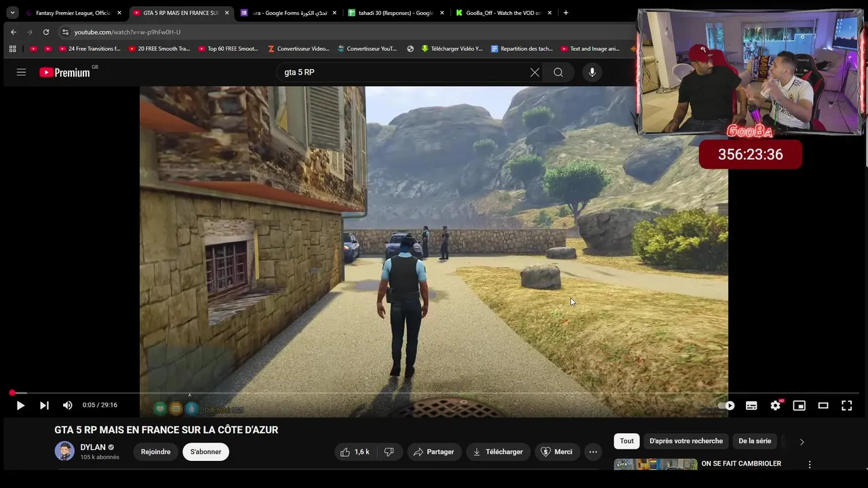Switch to Fantasy Premier League tab
This screenshot has height=488, width=868.
73,13
